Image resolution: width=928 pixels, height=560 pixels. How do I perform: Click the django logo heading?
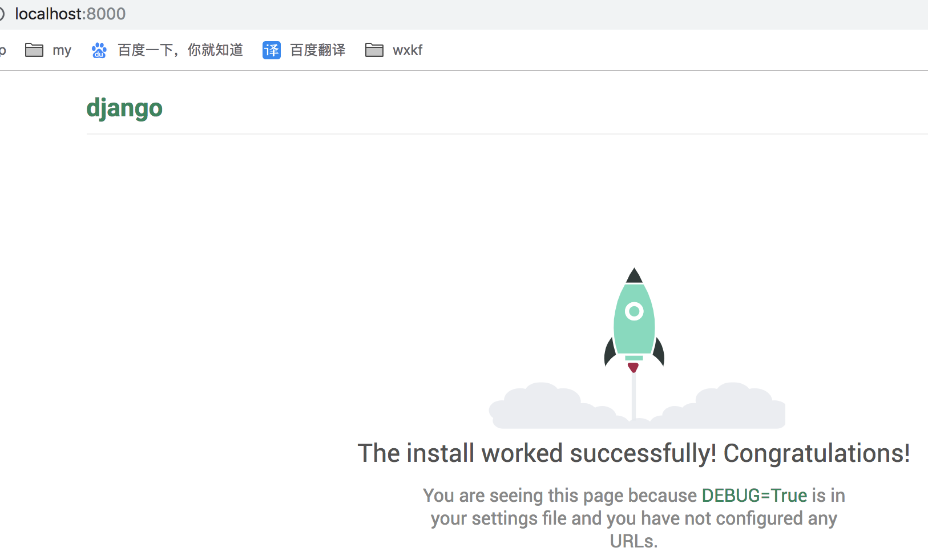pyautogui.click(x=124, y=108)
